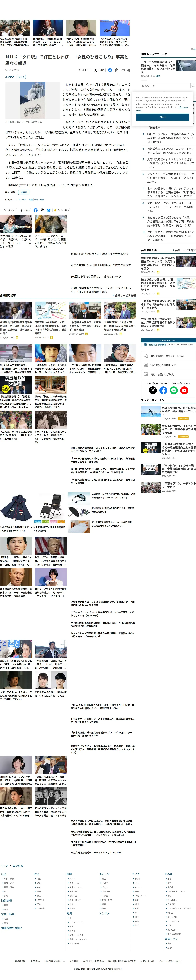The image size is (196, 980).
Task: Click the NHK tag beside the エンタメ label
Action: tap(21, 77)
